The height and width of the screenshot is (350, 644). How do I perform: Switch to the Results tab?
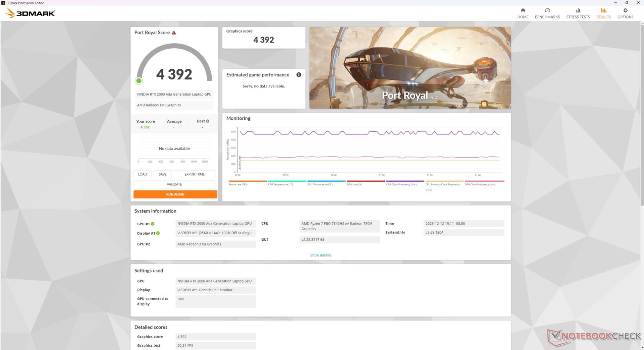pyautogui.click(x=603, y=13)
